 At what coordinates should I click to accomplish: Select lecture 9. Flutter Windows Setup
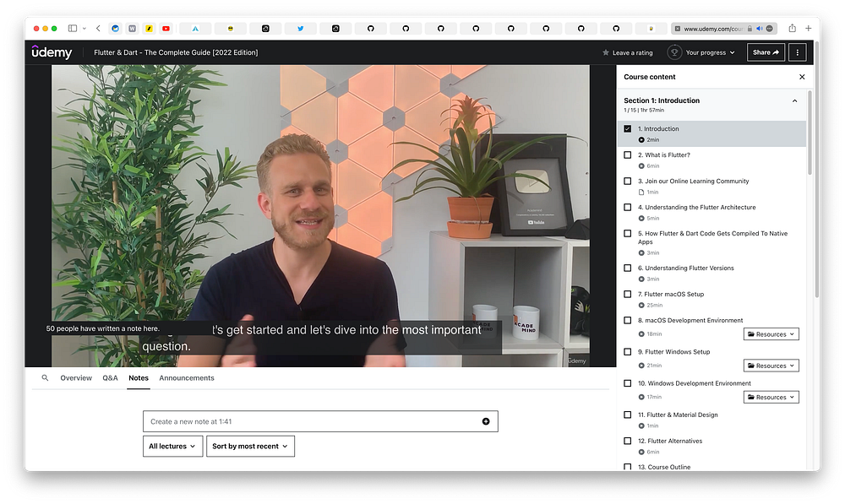pos(674,352)
